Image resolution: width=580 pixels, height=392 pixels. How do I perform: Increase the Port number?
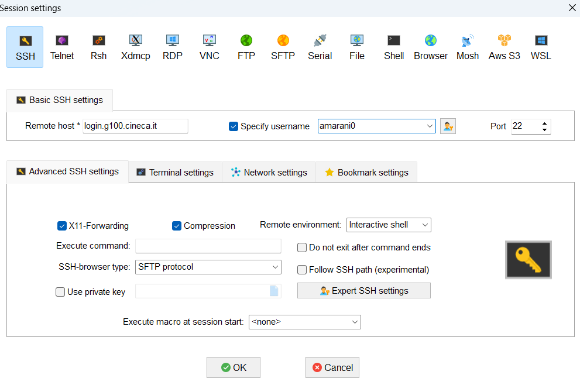pyautogui.click(x=544, y=123)
